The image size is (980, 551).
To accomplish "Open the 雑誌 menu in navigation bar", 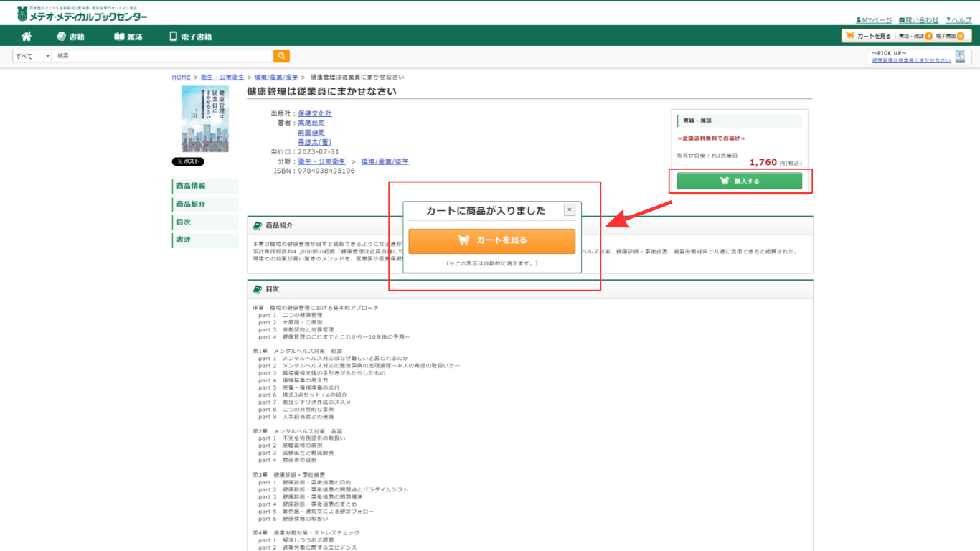I will 128,37.
